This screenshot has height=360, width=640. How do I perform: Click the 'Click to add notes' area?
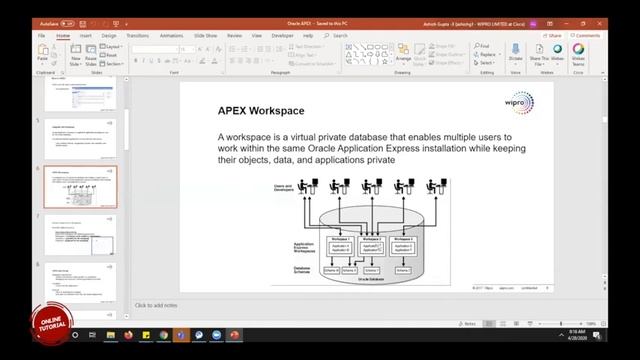click(x=156, y=305)
